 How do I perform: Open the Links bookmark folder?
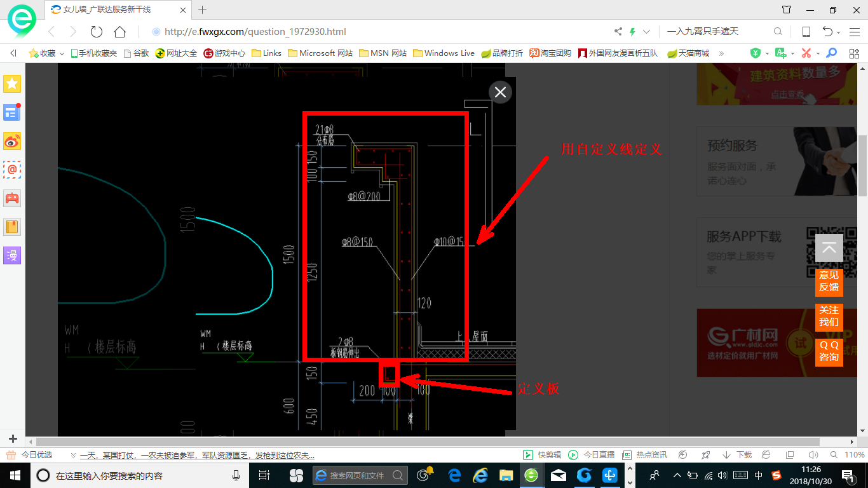[266, 53]
